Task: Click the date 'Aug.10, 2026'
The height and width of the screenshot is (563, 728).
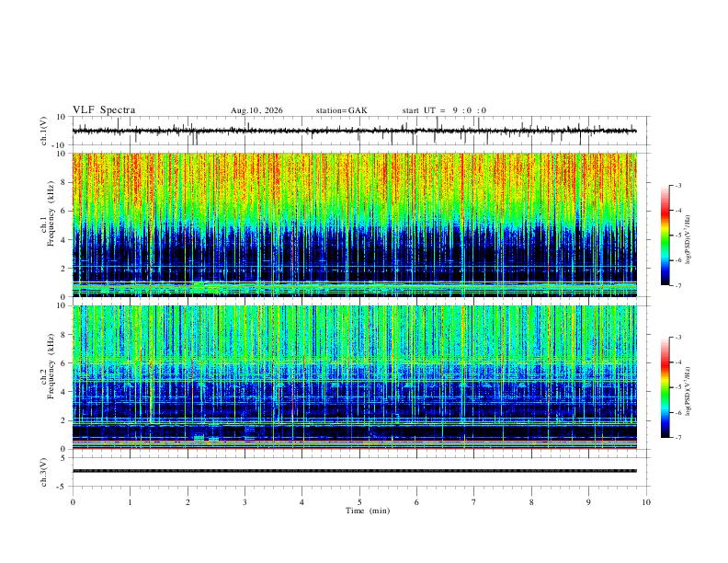Action: click(256, 110)
